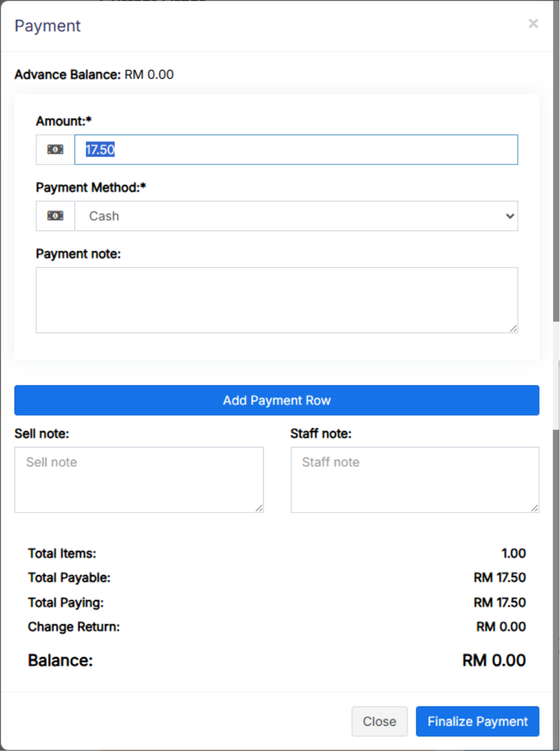The image size is (560, 751).
Task: Click the Balance value RM 0.00
Action: point(494,661)
